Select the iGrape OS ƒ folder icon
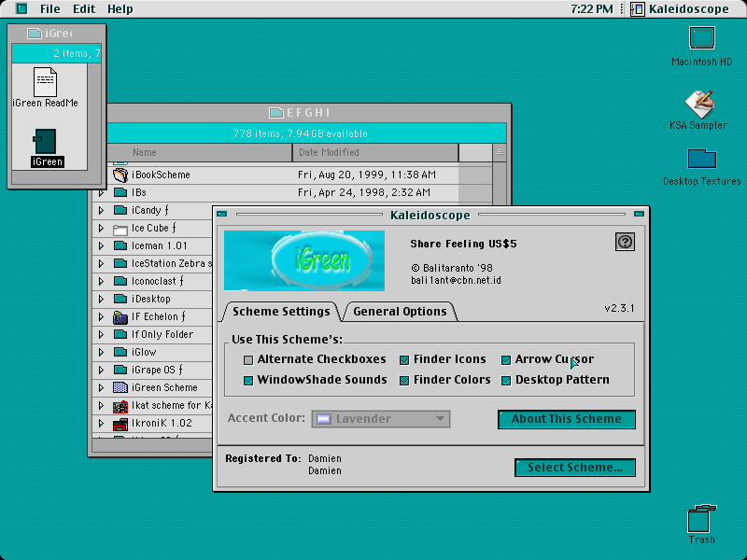 [x=120, y=370]
